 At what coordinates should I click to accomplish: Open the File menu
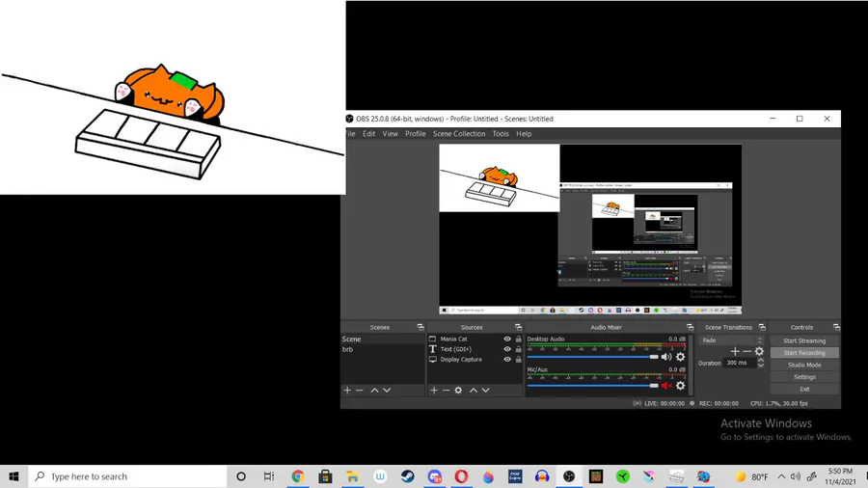(x=350, y=134)
